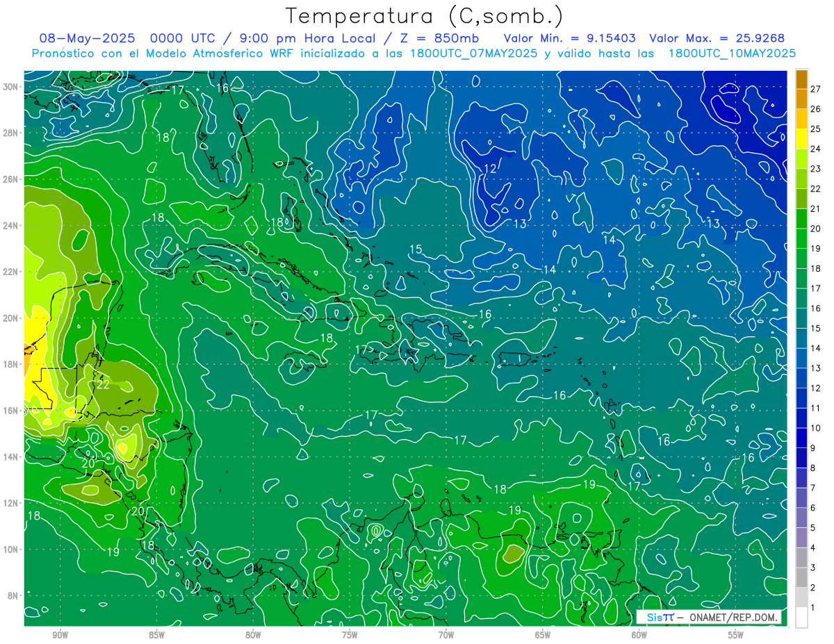Click the '75W' longitude axis label
This screenshot has height=644, width=834.
350,635
